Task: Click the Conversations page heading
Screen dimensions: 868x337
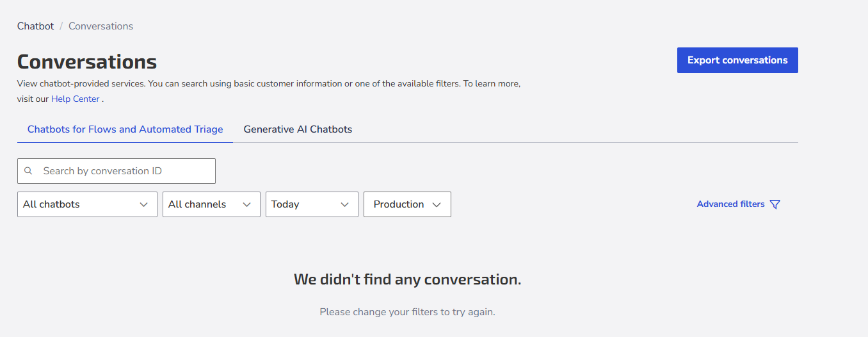Action: [x=87, y=62]
